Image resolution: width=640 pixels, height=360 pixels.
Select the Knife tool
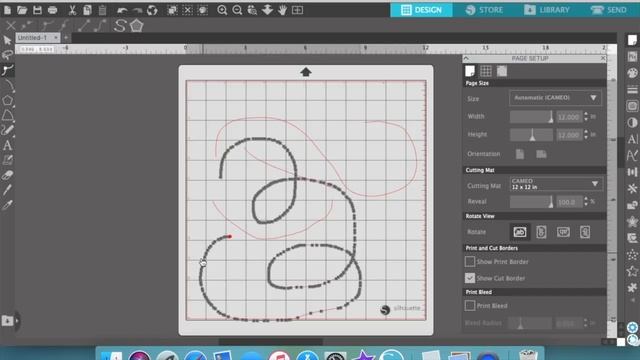7,190
